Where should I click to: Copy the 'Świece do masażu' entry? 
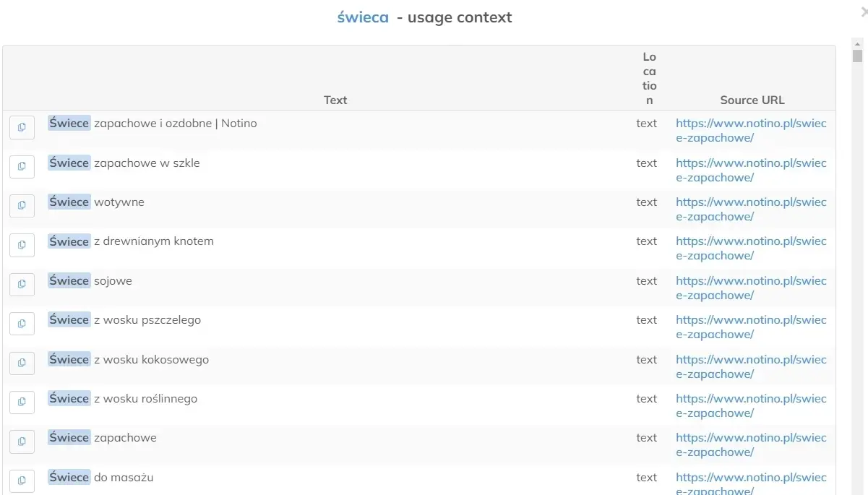click(22, 481)
